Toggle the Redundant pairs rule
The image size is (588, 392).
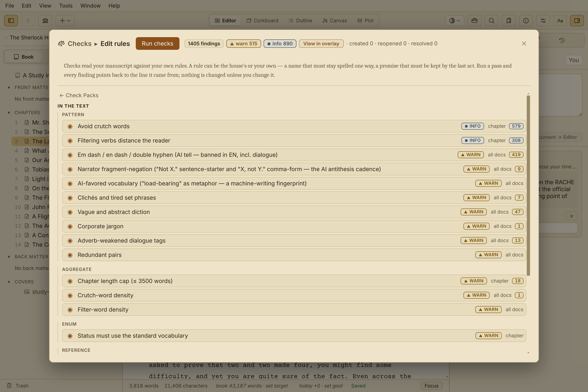tap(70, 255)
